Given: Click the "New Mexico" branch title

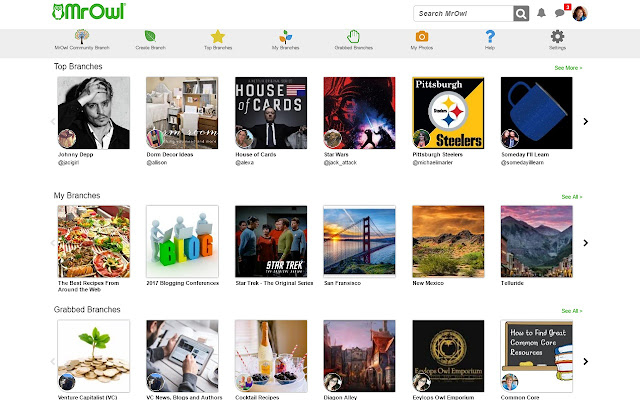Looking at the screenshot, I should pos(428,283).
